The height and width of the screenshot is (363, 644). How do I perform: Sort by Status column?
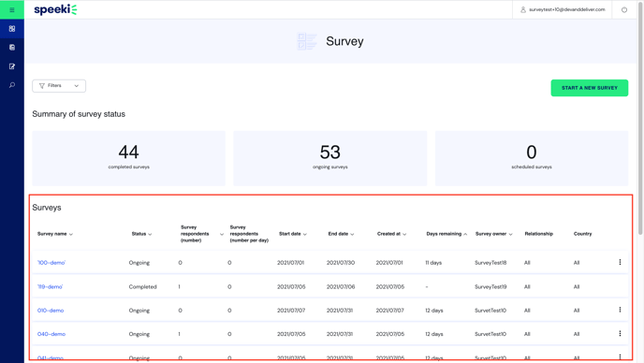point(141,234)
